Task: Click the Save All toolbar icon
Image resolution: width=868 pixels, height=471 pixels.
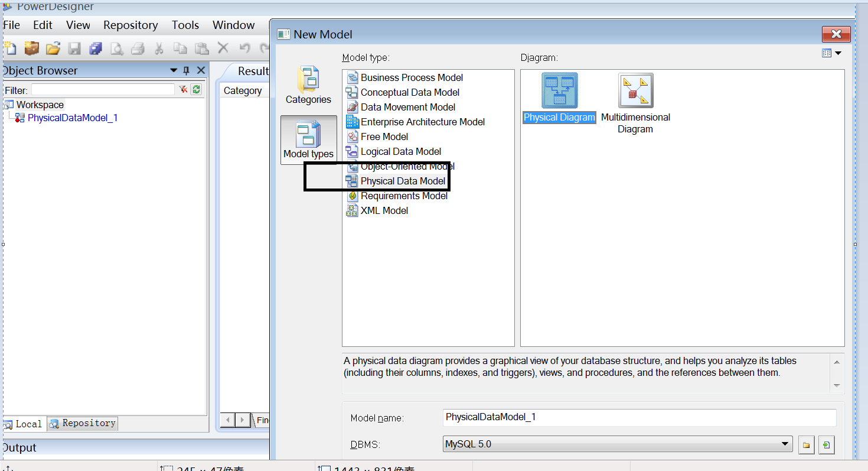Action: pos(96,48)
